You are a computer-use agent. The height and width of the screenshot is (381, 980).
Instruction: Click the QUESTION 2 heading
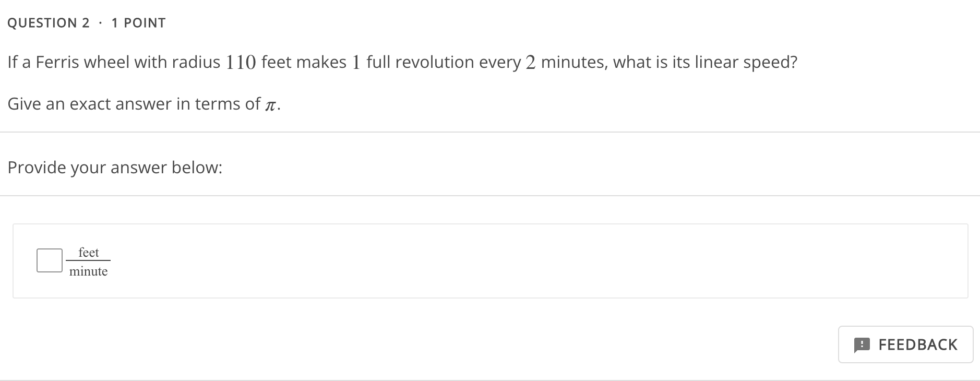(x=50, y=22)
